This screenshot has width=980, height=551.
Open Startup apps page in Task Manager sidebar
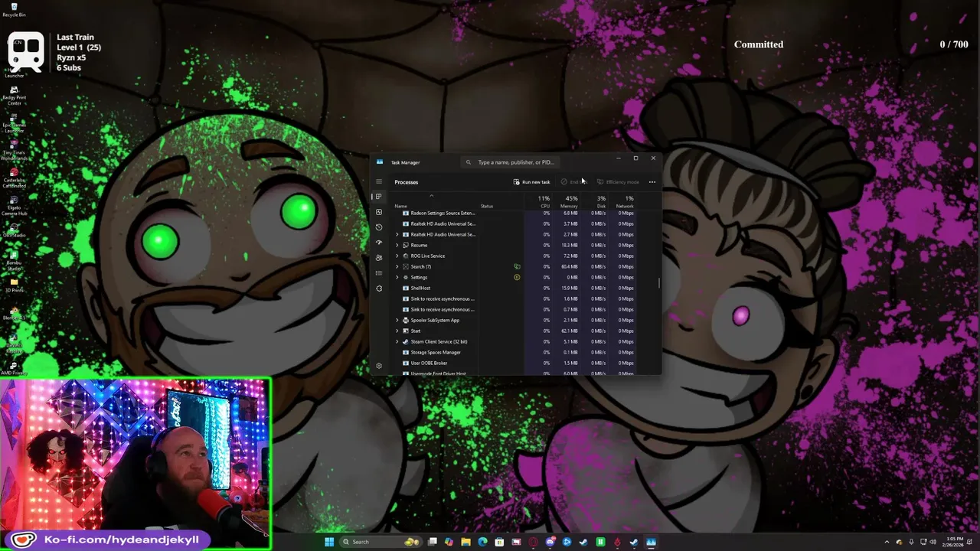(x=379, y=243)
